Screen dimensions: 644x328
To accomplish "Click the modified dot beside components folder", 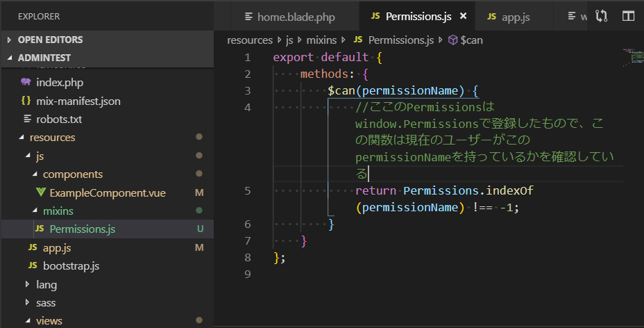I will 199,174.
